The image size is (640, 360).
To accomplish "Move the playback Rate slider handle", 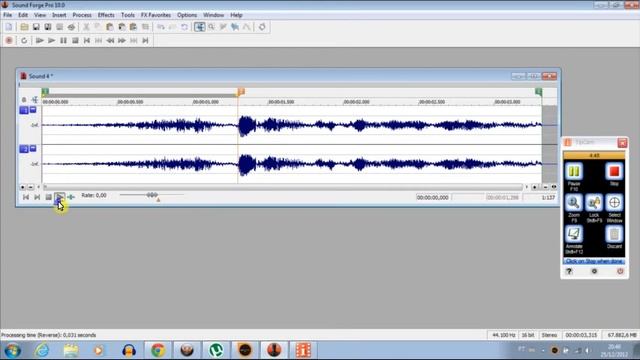I will [152, 195].
